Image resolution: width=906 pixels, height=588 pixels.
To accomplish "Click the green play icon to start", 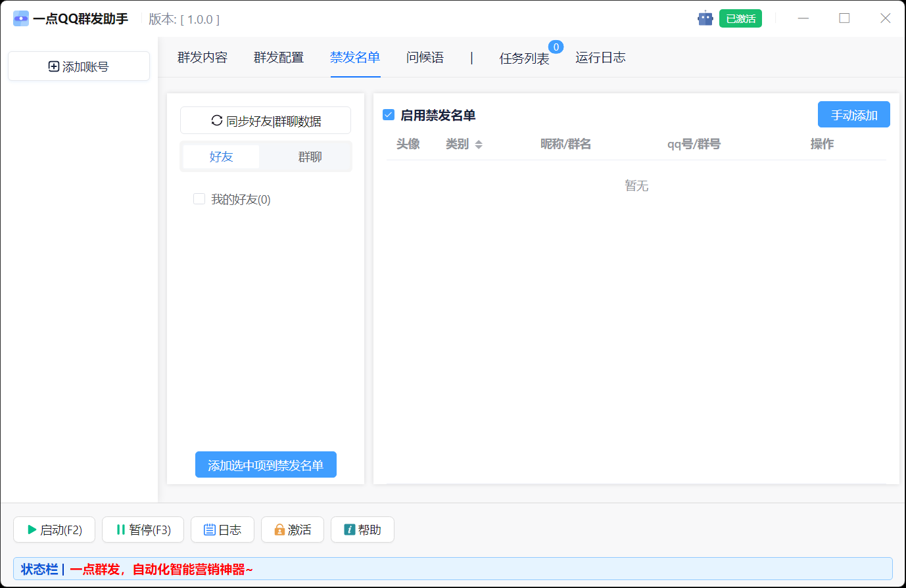I will (x=30, y=530).
